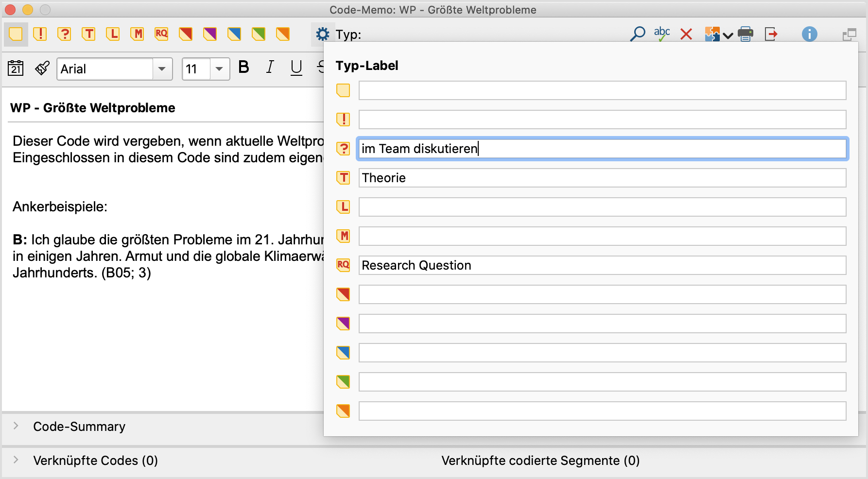
Task: Toggle italic formatting
Action: (270, 68)
